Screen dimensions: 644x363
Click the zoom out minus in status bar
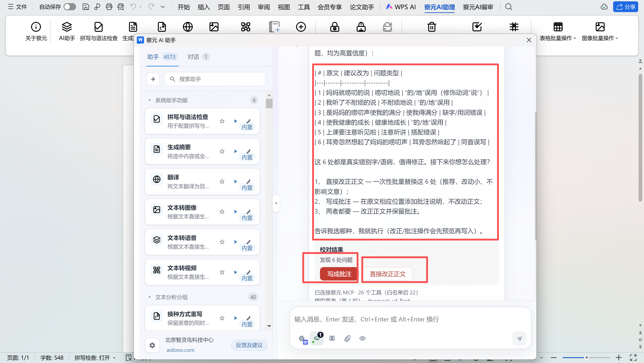click(x=553, y=358)
